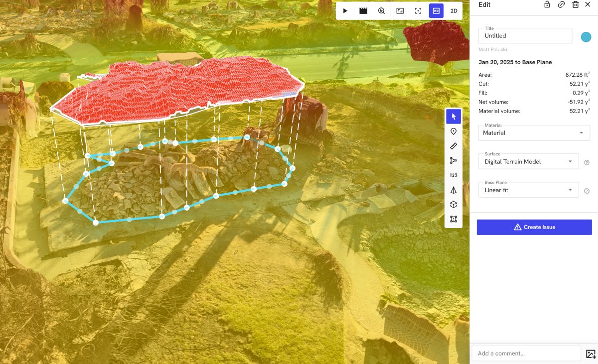Screen dimensions: 598x364
Task: Switch the view to 2D
Action: (453, 10)
